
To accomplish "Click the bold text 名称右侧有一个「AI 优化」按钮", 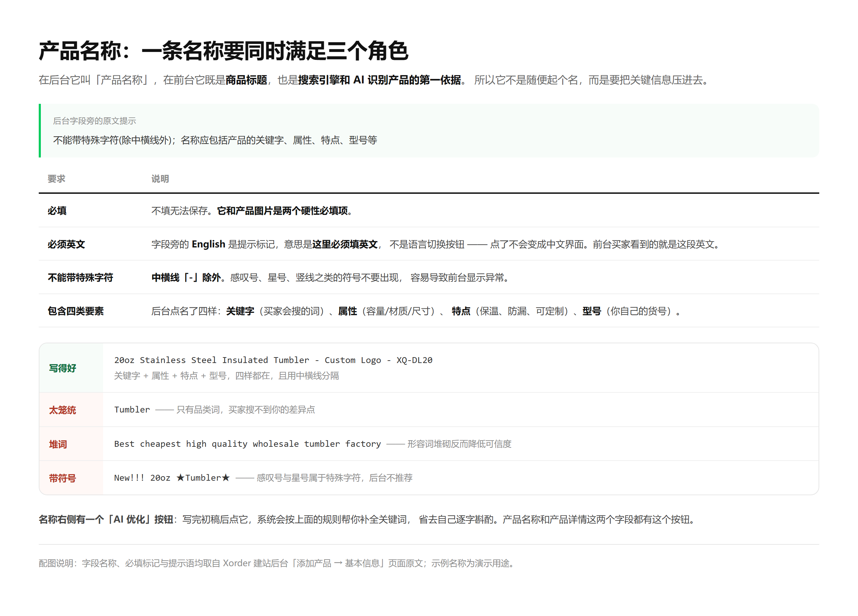I will [106, 519].
